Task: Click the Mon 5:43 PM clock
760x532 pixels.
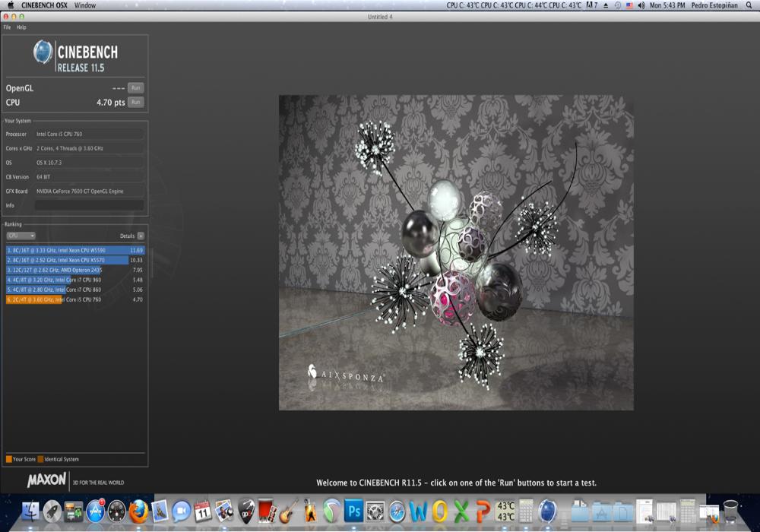Action: point(667,5)
